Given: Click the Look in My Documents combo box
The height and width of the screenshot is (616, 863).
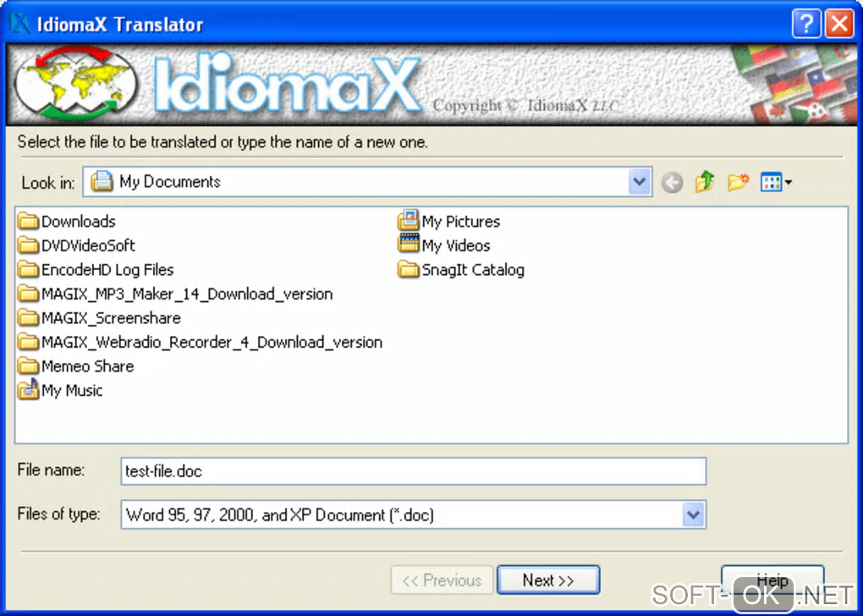Looking at the screenshot, I should 367,182.
